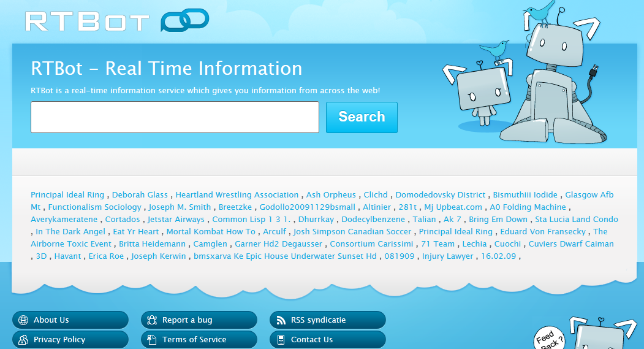The width and height of the screenshot is (644, 349).
Task: Open Averykameratene link
Action: coord(64,220)
